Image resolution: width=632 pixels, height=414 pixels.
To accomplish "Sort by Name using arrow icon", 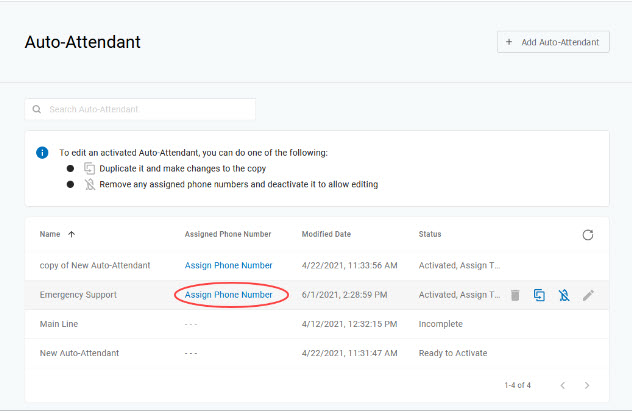I will pyautogui.click(x=71, y=235).
